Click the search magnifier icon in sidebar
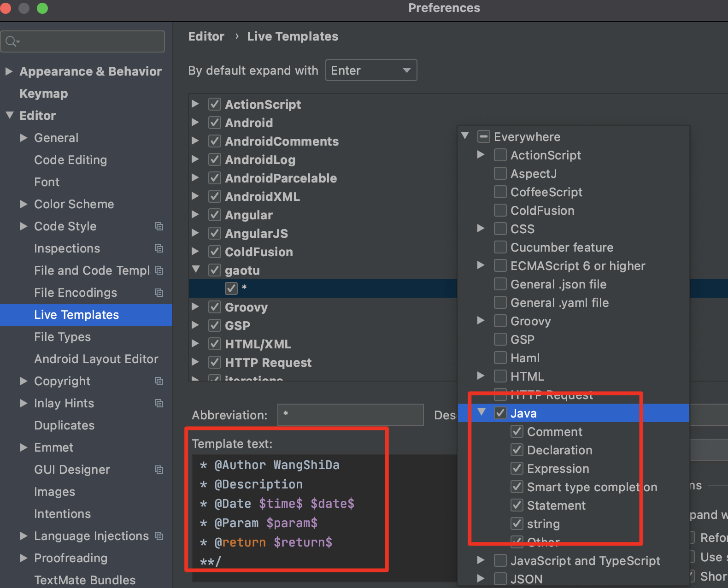The height and width of the screenshot is (588, 728). tap(11, 42)
